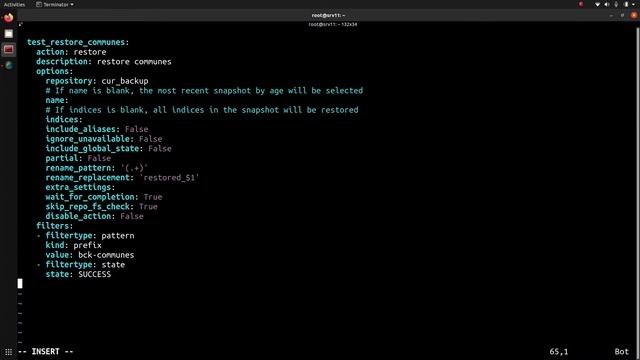This screenshot has height=360, width=640.
Task: Click the 'kind: prefix' line
Action: tap(73, 245)
